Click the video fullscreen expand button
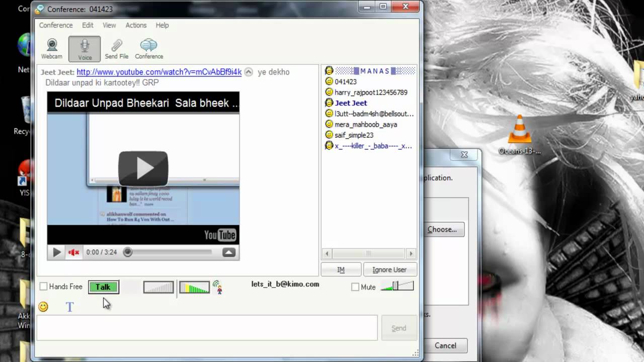Viewport: 644px width, 362px height. coord(229,252)
